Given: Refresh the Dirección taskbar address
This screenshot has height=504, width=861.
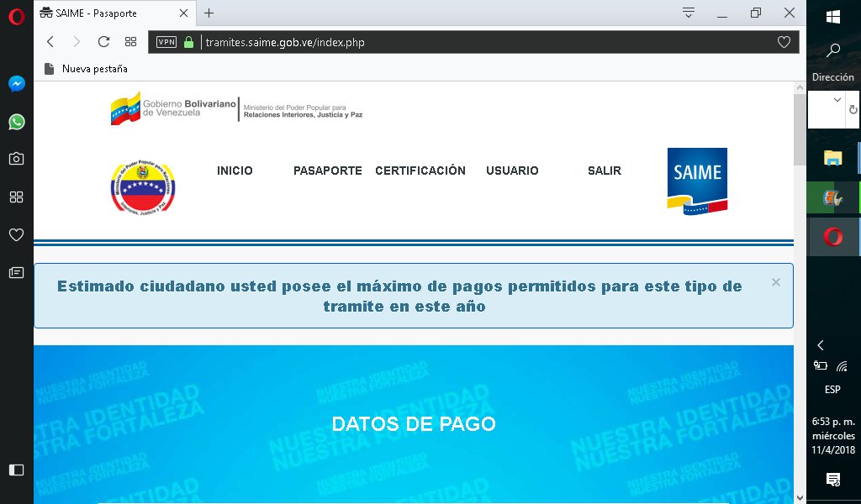Looking at the screenshot, I should tap(853, 110).
